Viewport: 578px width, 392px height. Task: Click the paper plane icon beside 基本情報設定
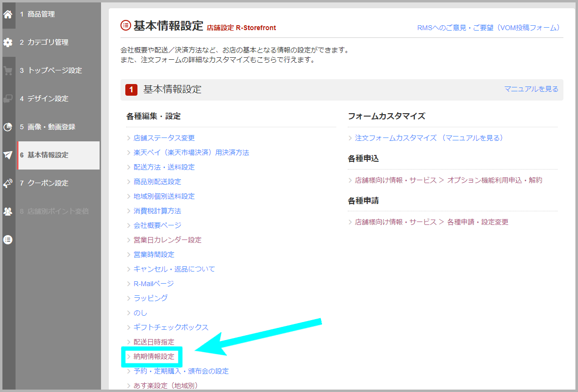coord(8,155)
